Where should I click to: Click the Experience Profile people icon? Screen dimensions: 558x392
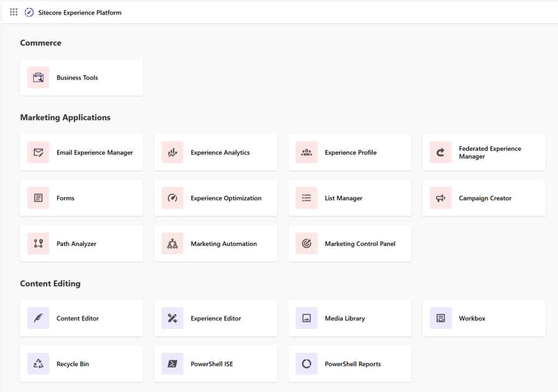[x=307, y=153]
